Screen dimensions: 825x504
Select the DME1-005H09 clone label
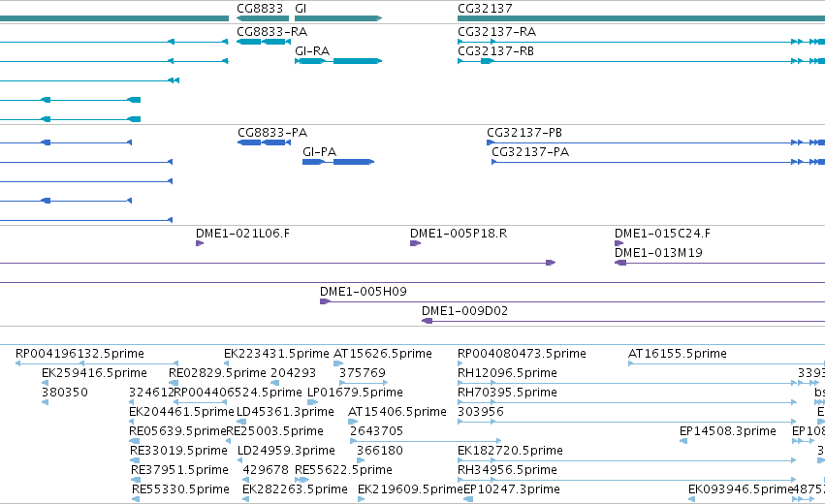[363, 292]
